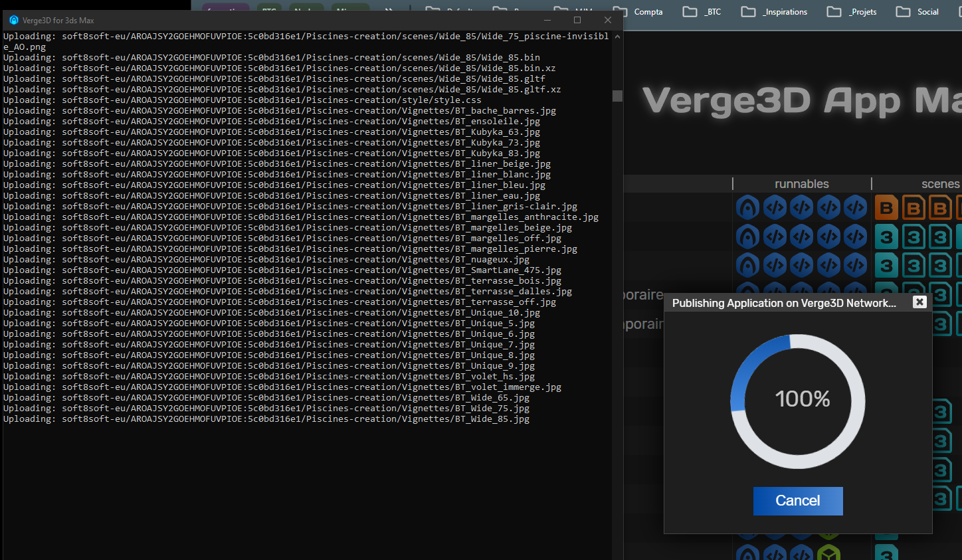This screenshot has height=560, width=962.
Task: Click log line ending BT_volet_hs.jpg
Action: pos(269,376)
